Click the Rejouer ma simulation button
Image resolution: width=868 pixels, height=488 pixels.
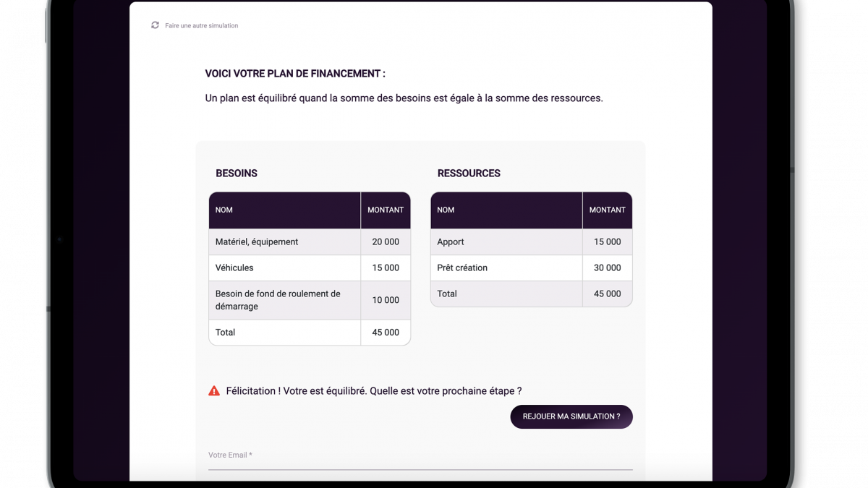tap(571, 416)
